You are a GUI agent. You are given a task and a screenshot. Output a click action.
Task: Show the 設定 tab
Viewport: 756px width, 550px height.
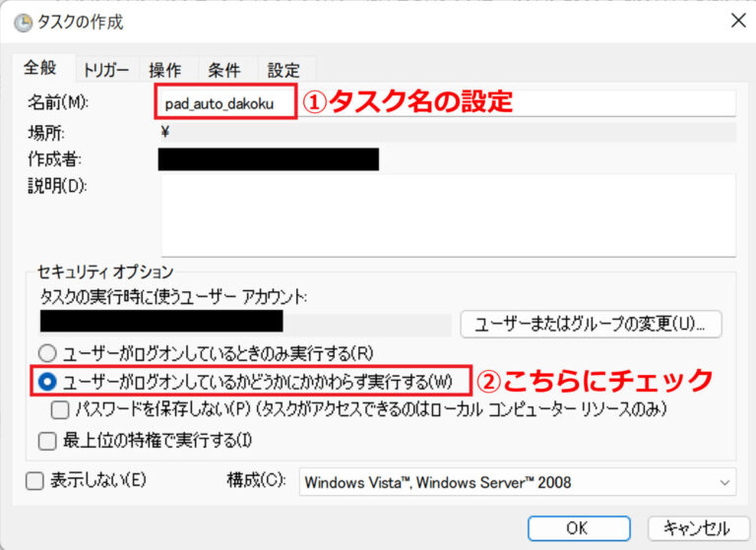[x=283, y=70]
